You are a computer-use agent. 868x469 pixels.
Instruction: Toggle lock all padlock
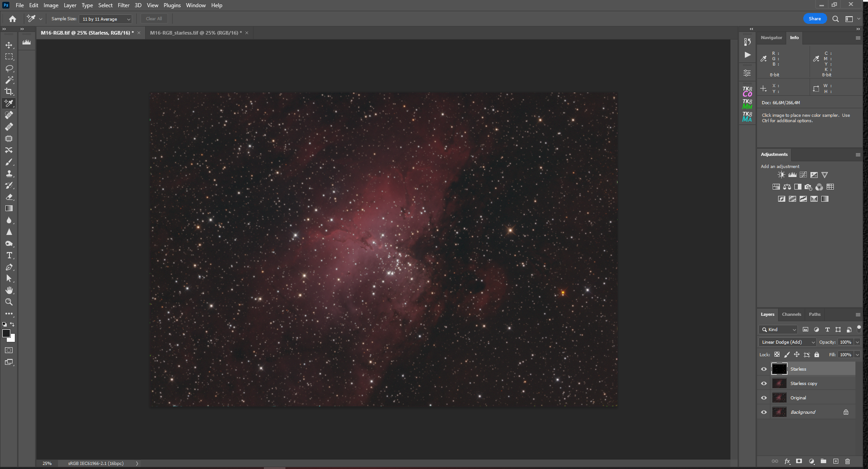point(817,355)
